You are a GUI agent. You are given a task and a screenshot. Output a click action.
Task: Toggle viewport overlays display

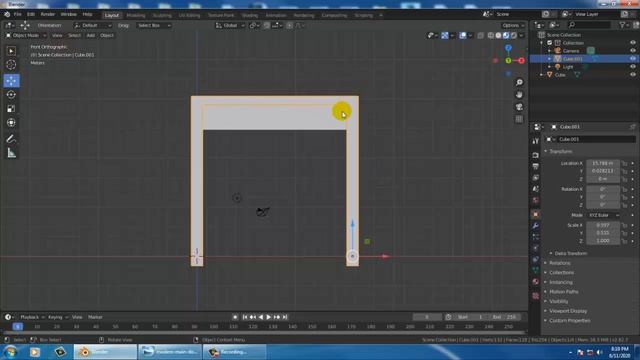tap(462, 36)
